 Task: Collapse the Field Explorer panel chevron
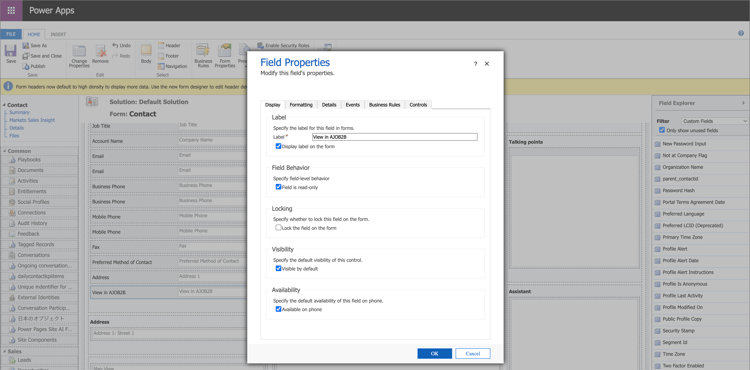(x=743, y=103)
